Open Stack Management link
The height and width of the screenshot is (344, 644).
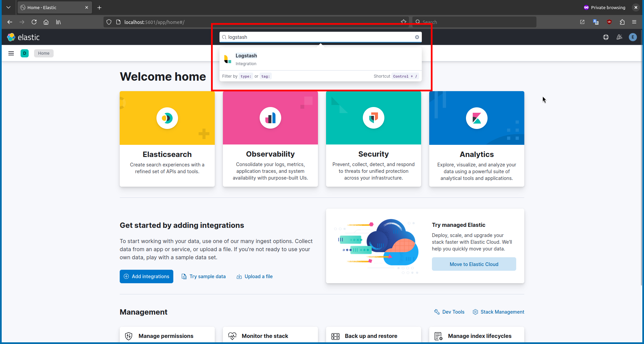point(498,312)
